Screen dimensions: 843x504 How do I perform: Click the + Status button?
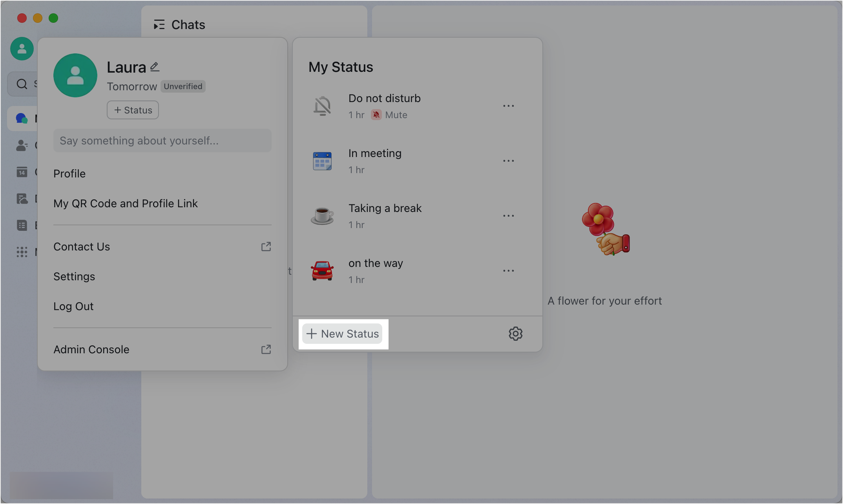133,110
